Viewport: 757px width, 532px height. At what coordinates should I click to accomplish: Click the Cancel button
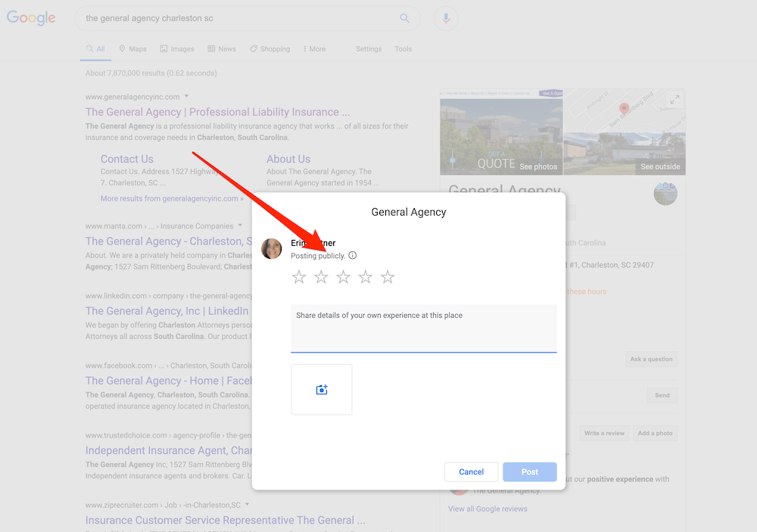coord(471,471)
